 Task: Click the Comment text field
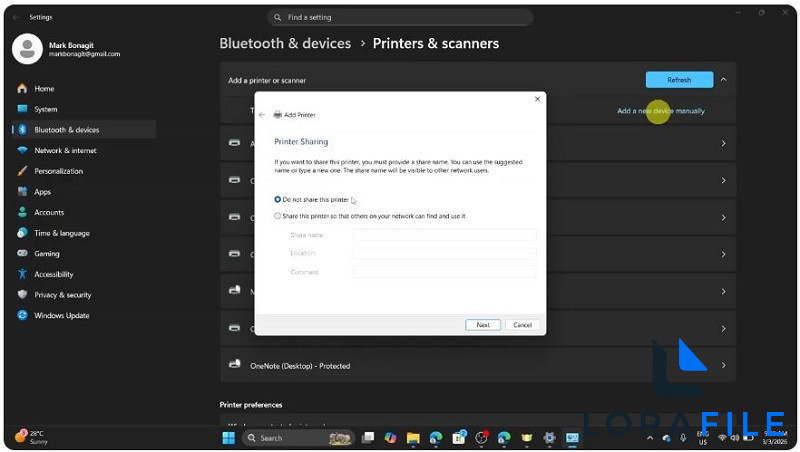(x=444, y=272)
